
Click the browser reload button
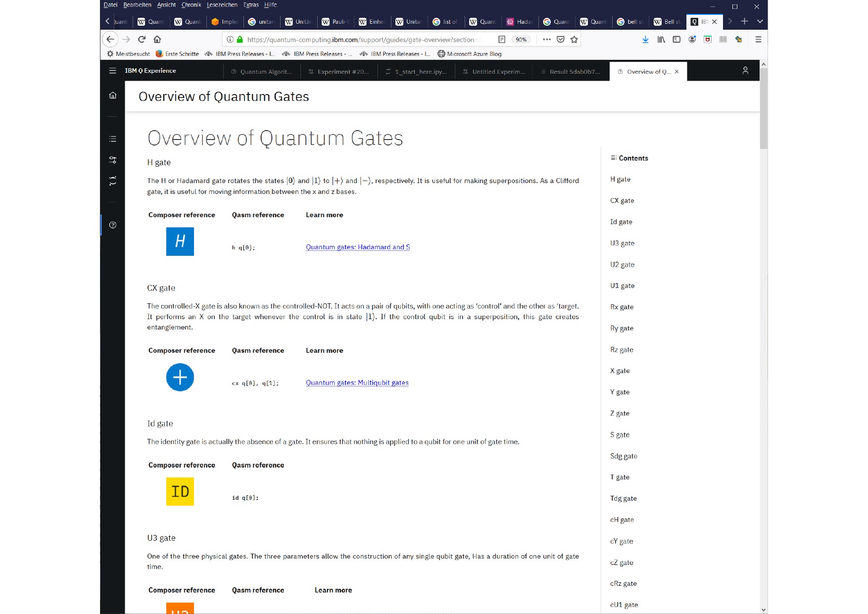142,40
